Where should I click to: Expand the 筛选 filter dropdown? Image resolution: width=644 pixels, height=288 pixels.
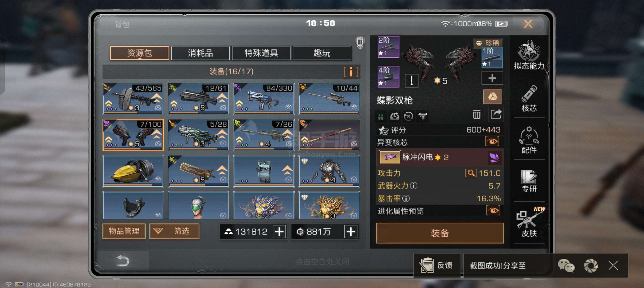point(174,231)
